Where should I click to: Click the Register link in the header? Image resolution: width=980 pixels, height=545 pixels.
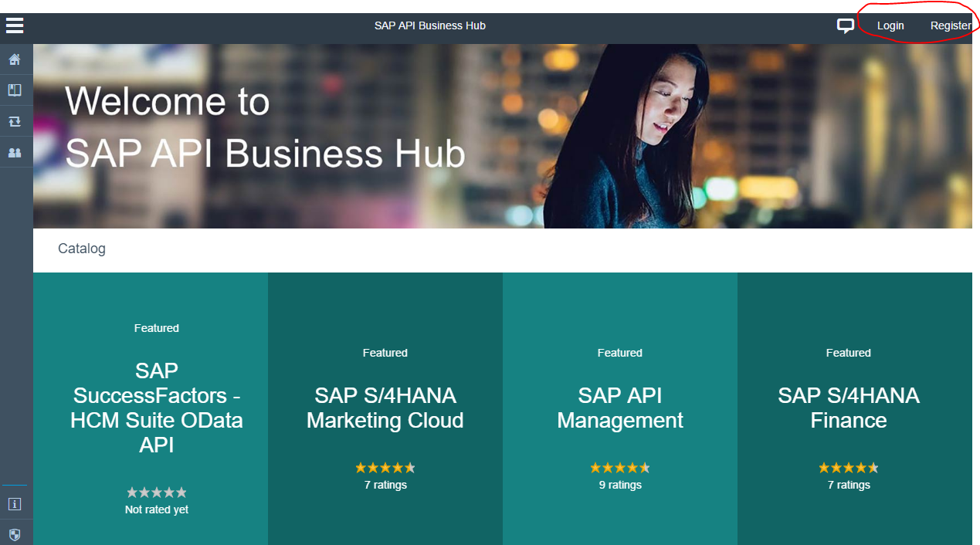951,25
